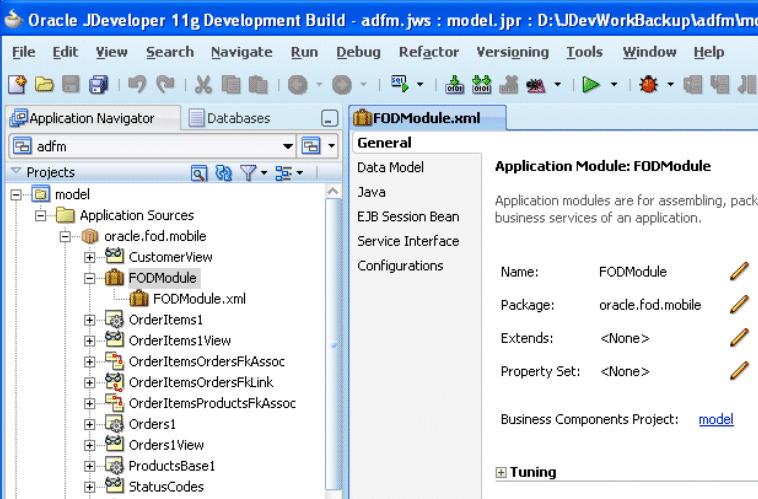Select the EJB Session Bean category
758x499 pixels.
[x=408, y=217]
